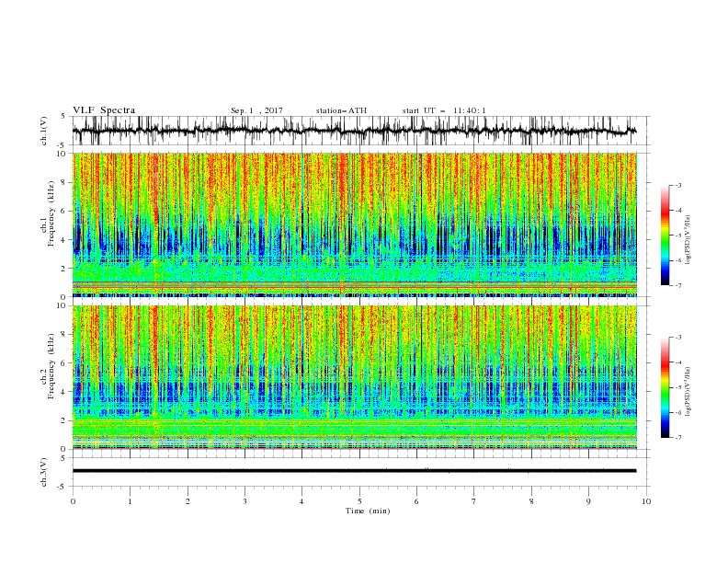728x563 pixels.
Task: Click the 'start UT = 11:40:1' label
Action: pyautogui.click(x=444, y=110)
